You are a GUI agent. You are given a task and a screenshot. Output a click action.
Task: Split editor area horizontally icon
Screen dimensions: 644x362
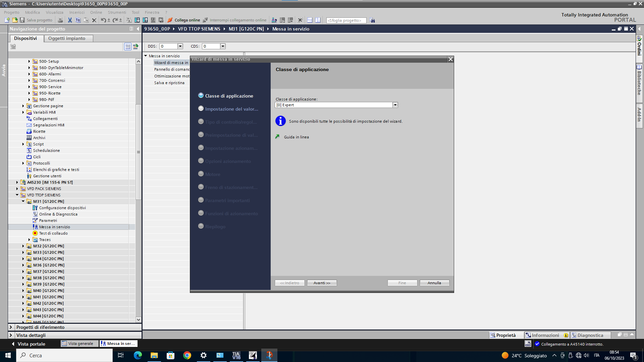pyautogui.click(x=310, y=20)
